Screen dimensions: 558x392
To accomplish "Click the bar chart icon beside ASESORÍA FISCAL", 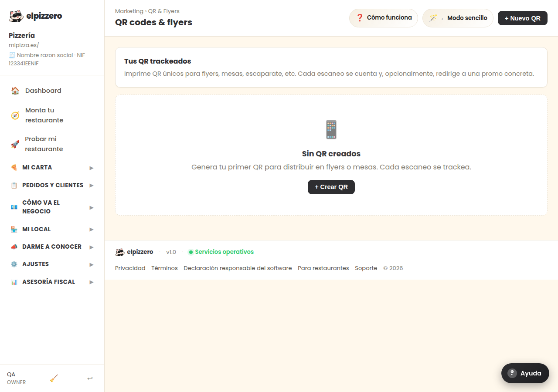I will [14, 282].
